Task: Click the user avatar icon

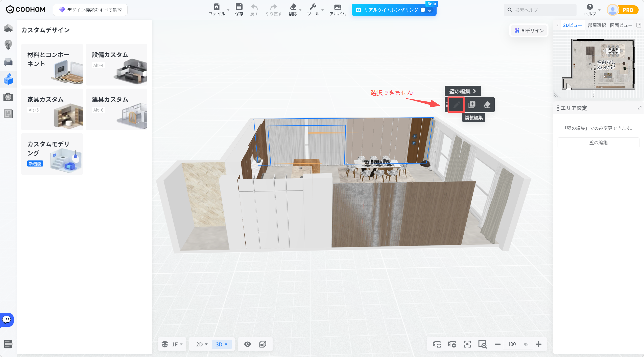Action: (x=612, y=10)
